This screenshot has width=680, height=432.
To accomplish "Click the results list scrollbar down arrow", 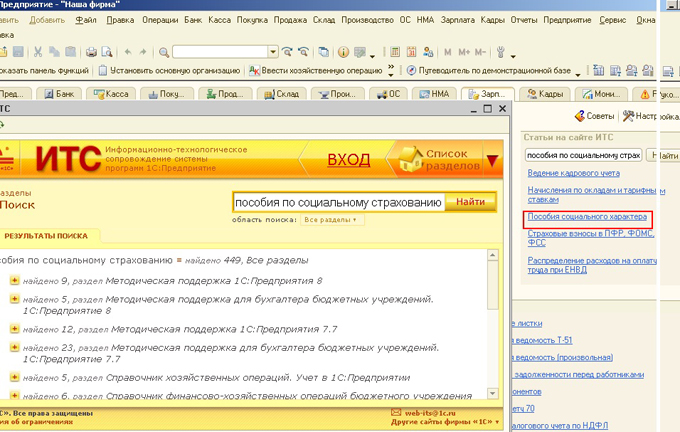I will pos(493,393).
